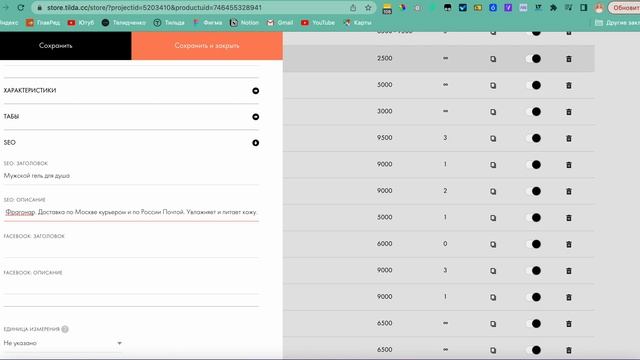The width and height of the screenshot is (640, 360).
Task: Open the ГлавРед bookmark
Action: coord(43,22)
